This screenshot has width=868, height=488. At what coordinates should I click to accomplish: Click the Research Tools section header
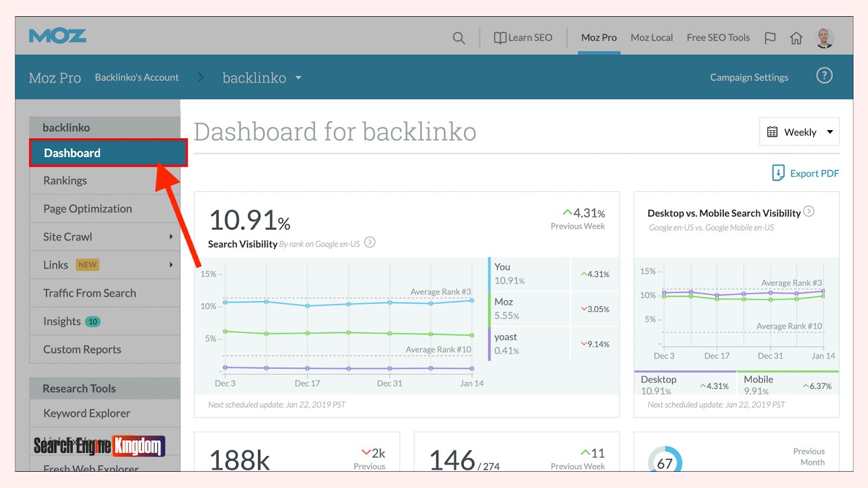[x=105, y=388]
